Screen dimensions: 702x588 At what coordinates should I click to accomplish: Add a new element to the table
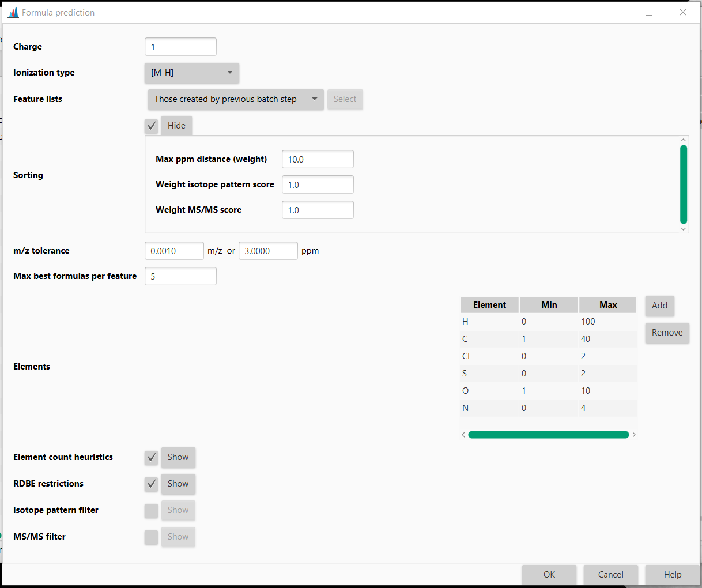(659, 306)
